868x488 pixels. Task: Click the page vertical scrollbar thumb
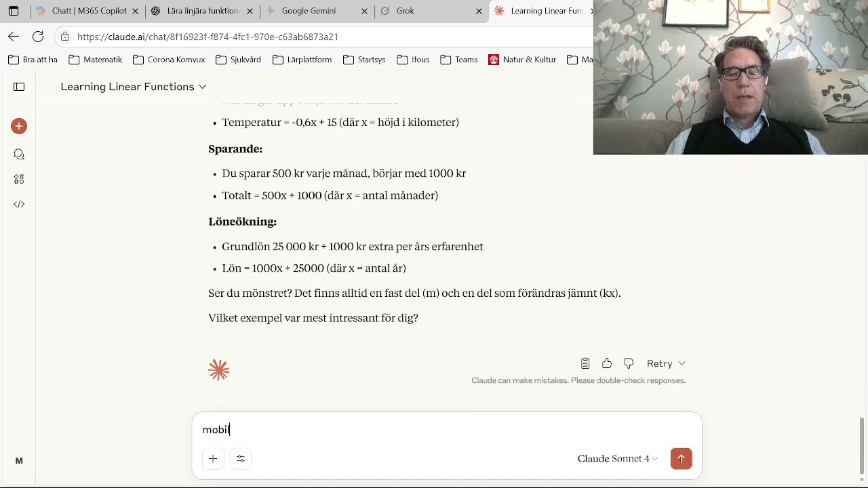point(862,447)
